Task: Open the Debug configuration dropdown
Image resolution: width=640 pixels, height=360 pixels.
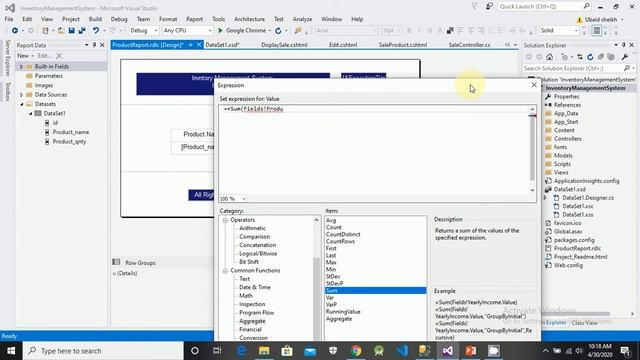Action: pos(144,31)
